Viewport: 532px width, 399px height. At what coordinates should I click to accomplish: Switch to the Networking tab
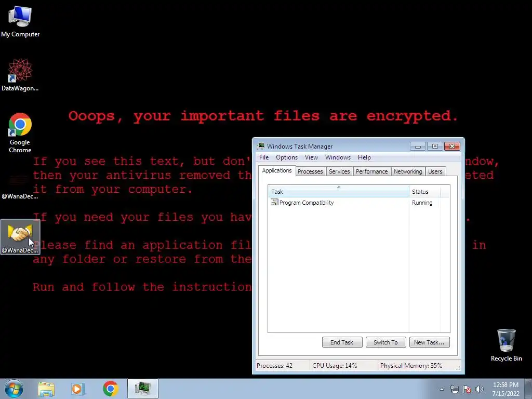point(408,171)
